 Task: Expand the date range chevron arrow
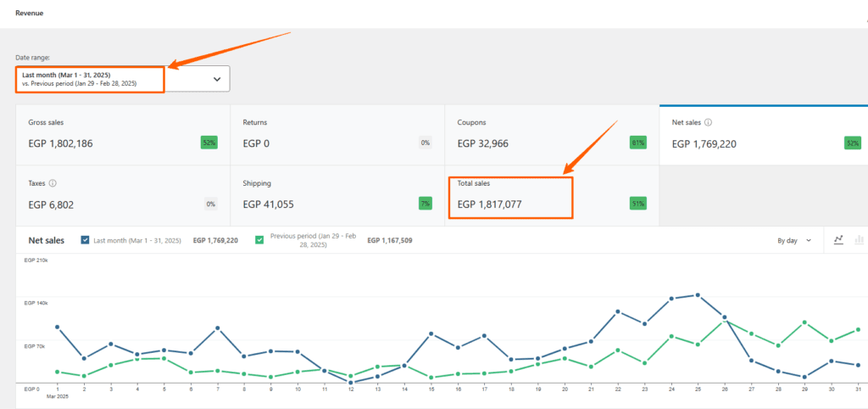(x=217, y=79)
